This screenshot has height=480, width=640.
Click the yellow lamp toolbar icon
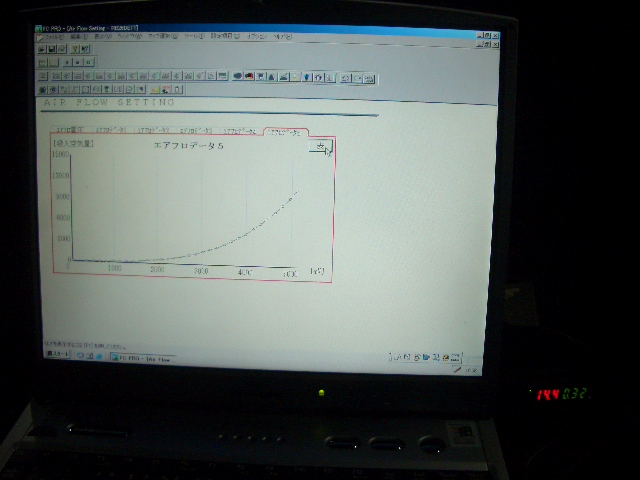coord(295,77)
